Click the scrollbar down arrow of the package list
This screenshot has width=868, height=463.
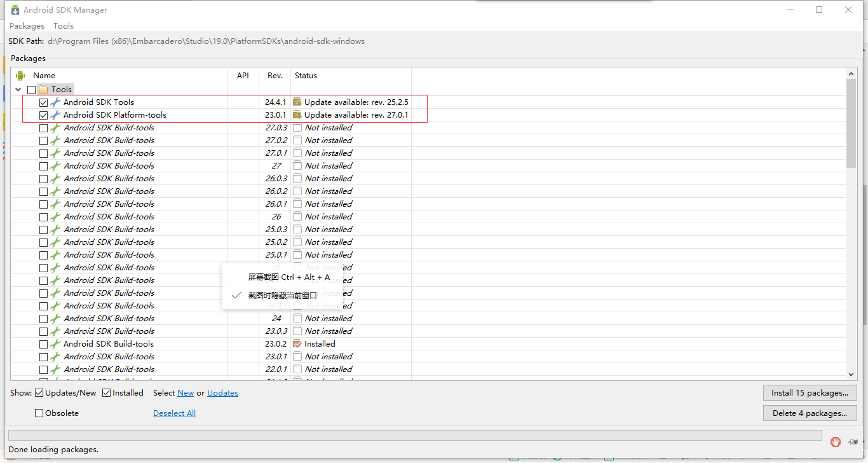851,375
